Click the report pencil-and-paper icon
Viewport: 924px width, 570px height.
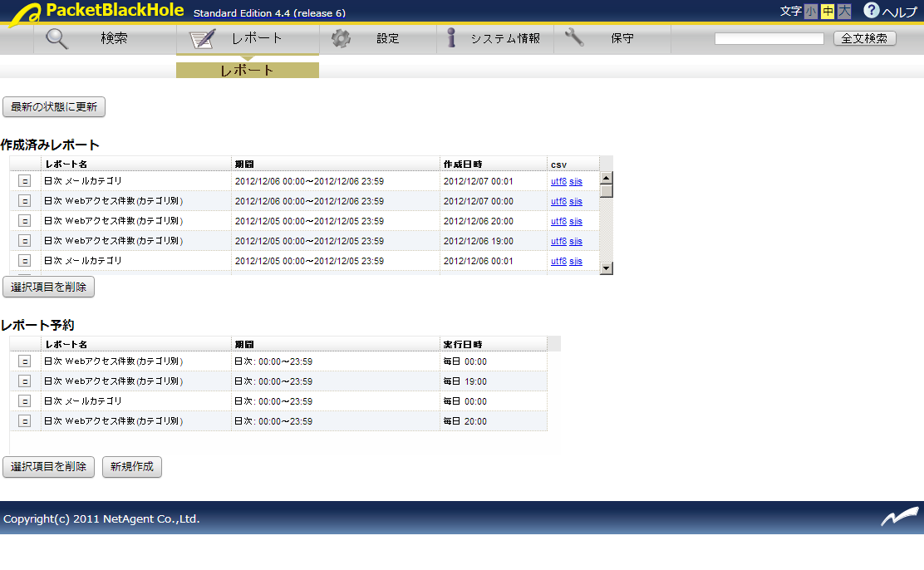(203, 39)
